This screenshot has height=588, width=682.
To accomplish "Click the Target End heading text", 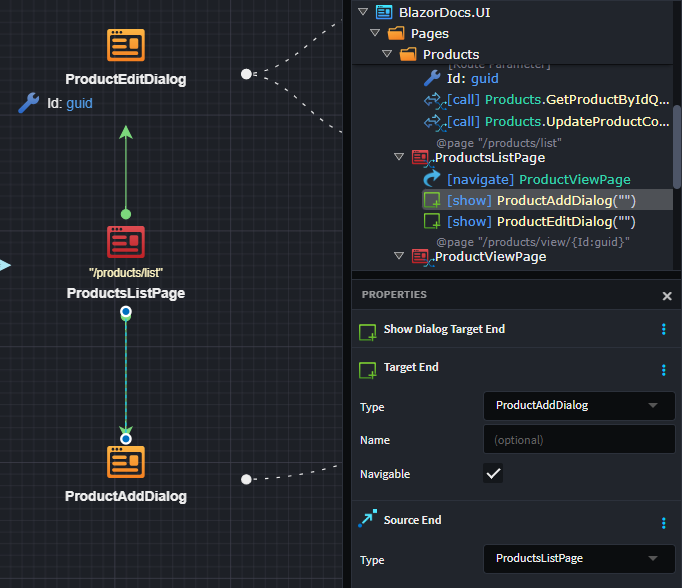I will pos(411,367).
